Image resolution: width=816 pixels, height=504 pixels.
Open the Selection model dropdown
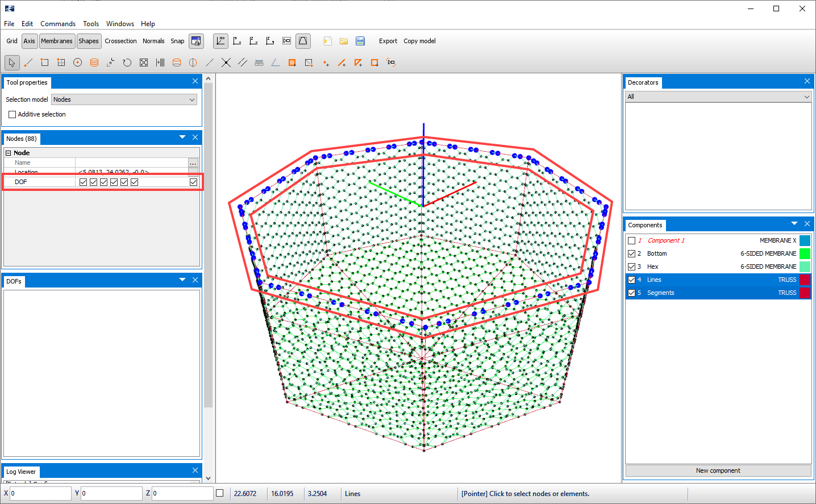[x=124, y=99]
